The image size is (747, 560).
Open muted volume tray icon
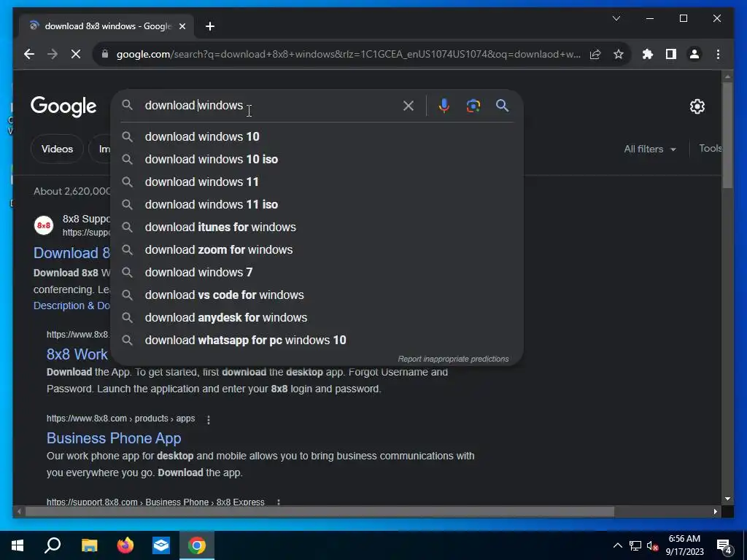(652, 545)
